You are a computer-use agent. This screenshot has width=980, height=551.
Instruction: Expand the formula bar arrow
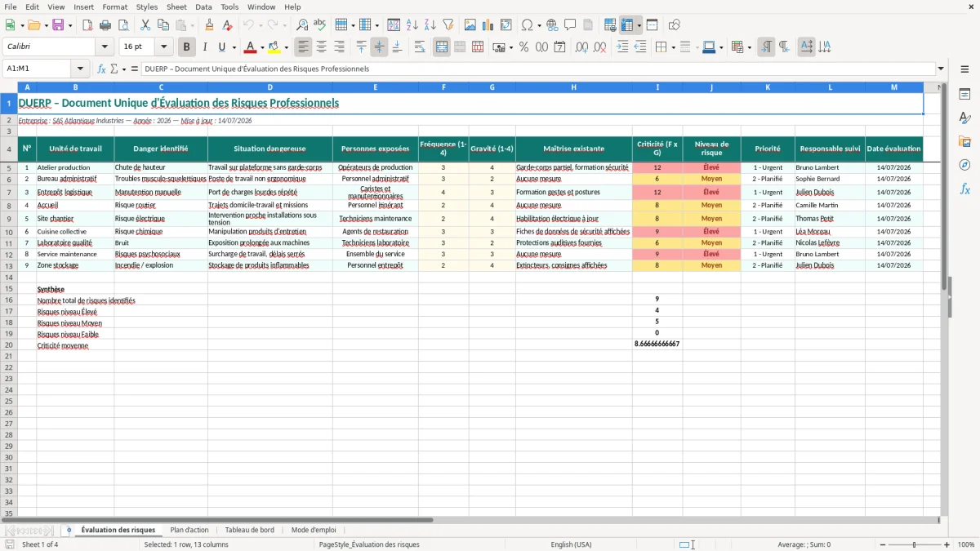(941, 69)
